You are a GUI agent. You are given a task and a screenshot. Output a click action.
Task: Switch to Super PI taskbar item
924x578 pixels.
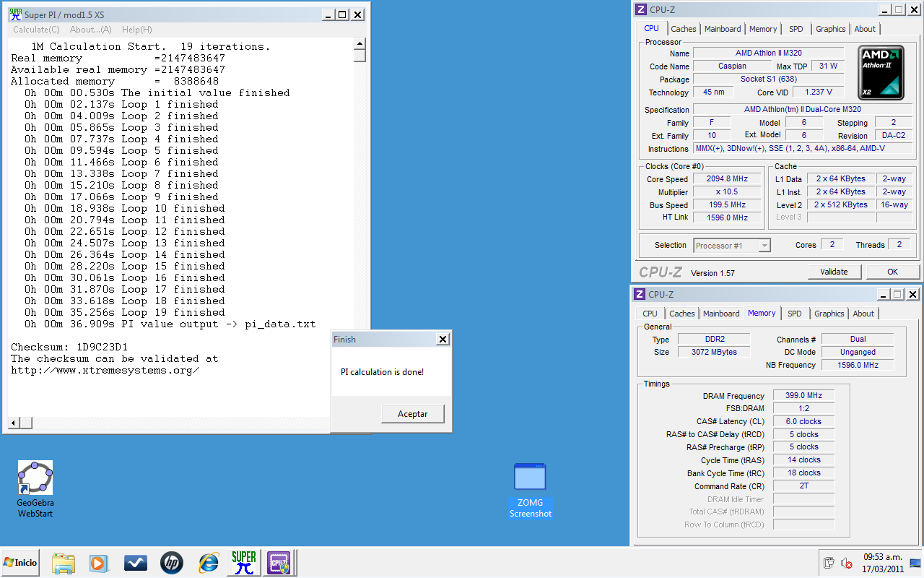(243, 562)
